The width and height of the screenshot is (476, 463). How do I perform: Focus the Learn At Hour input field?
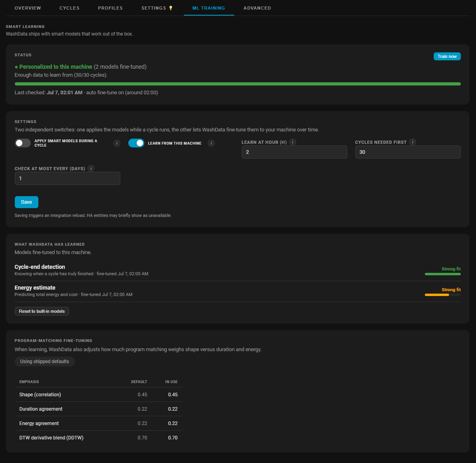pyautogui.click(x=294, y=152)
